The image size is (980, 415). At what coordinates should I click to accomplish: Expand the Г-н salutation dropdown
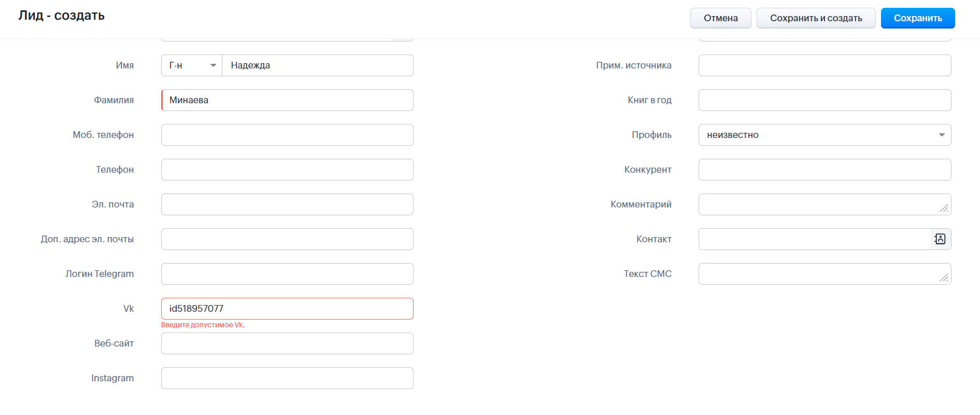coord(192,65)
